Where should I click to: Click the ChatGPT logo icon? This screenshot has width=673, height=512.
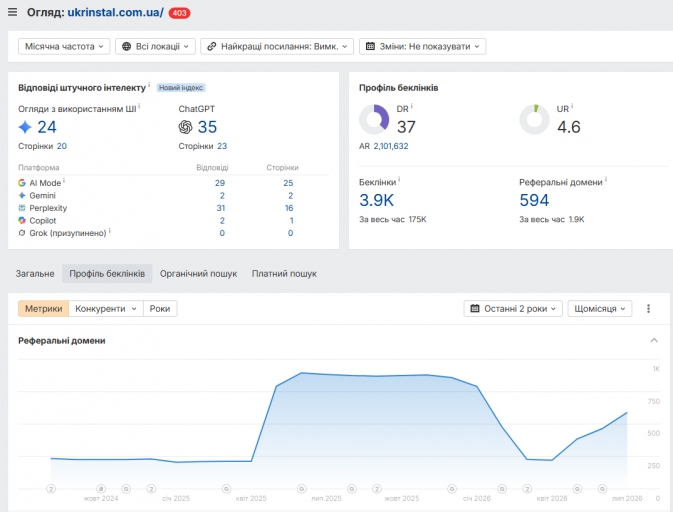click(185, 127)
